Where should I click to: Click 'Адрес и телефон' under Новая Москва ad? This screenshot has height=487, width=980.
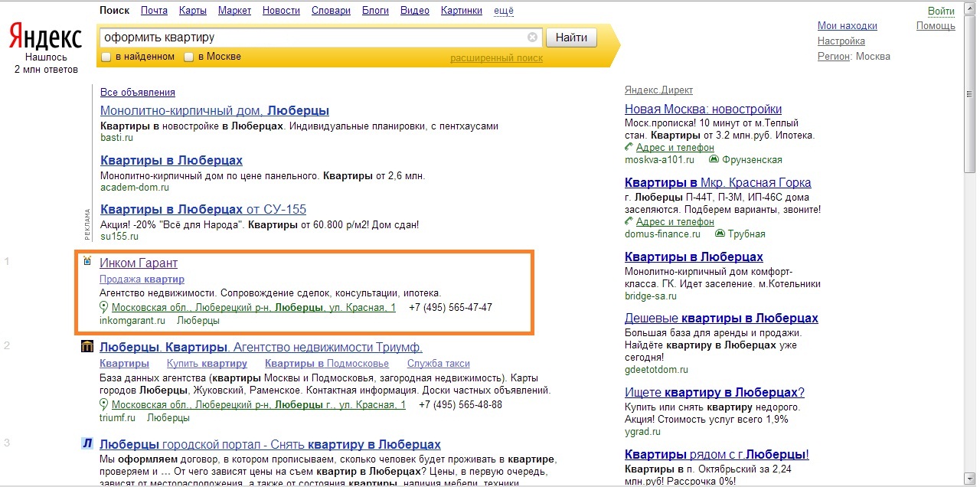click(675, 148)
